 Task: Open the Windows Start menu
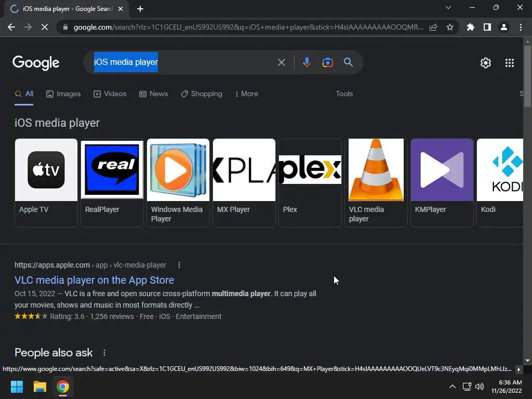coord(17,387)
